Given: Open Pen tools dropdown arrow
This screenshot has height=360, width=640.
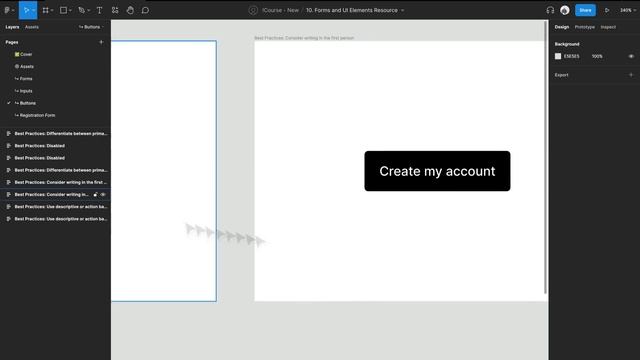Looking at the screenshot, I should [89, 10].
